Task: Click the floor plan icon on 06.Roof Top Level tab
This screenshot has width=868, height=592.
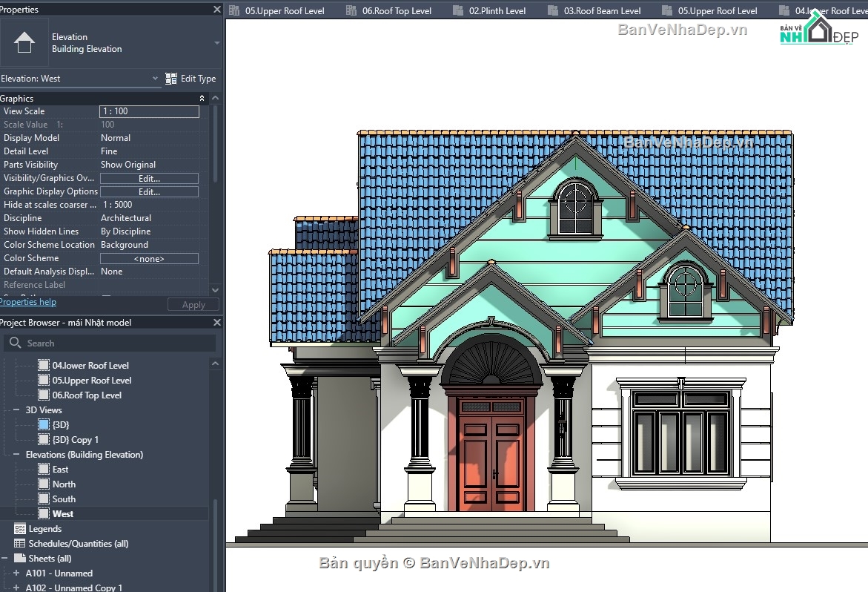Action: 351,10
